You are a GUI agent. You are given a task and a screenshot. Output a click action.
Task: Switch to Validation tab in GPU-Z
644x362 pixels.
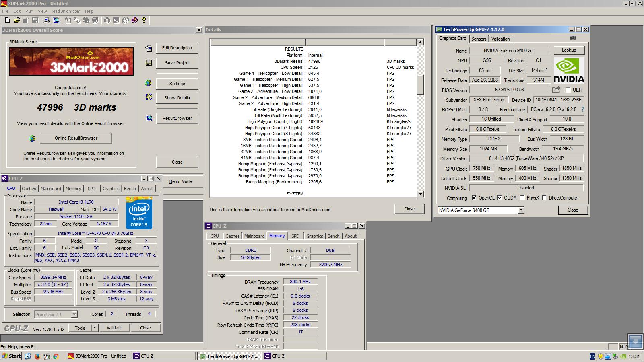[500, 39]
